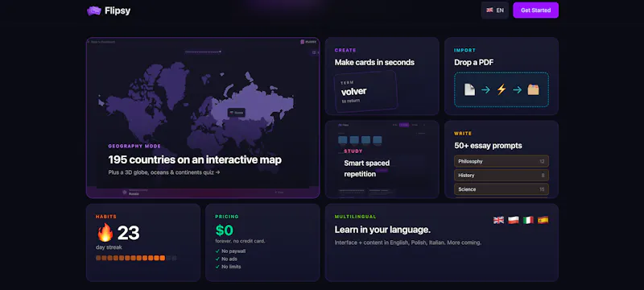
Task: Click the 50+ essay prompts heading
Action: [488, 146]
